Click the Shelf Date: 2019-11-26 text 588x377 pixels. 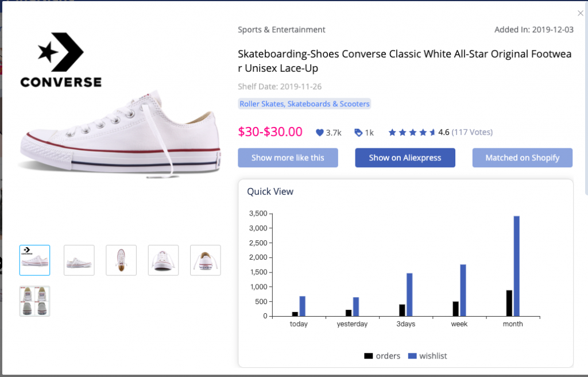pos(280,86)
